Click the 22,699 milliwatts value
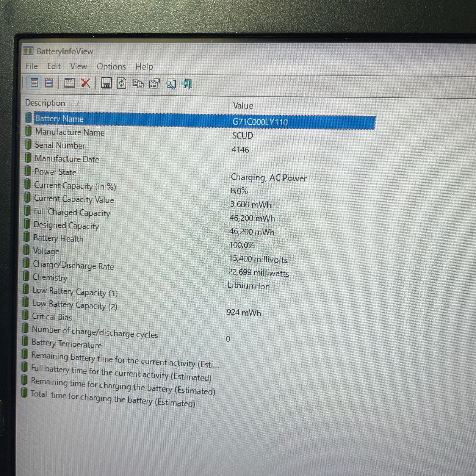The width and height of the screenshot is (476, 476). [259, 273]
